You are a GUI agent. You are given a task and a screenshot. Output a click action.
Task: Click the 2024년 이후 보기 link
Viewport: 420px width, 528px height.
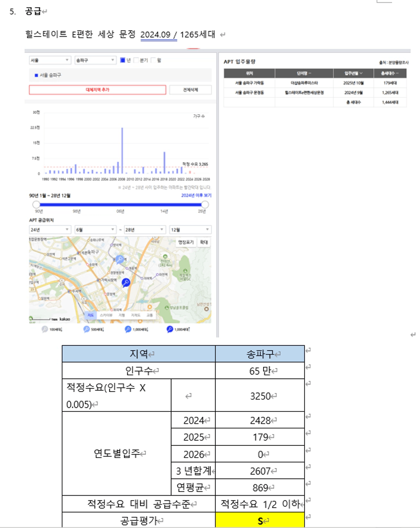[197, 195]
